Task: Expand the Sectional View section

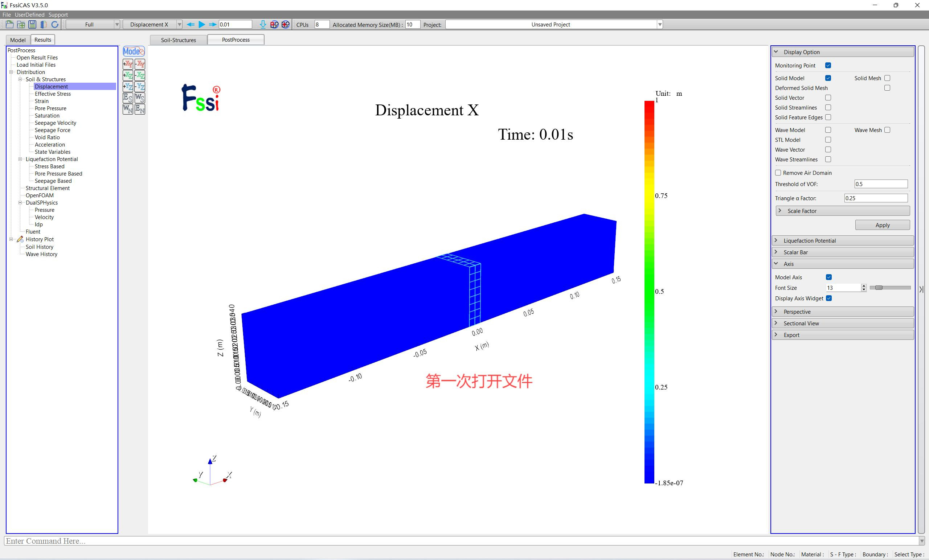Action: [x=843, y=323]
